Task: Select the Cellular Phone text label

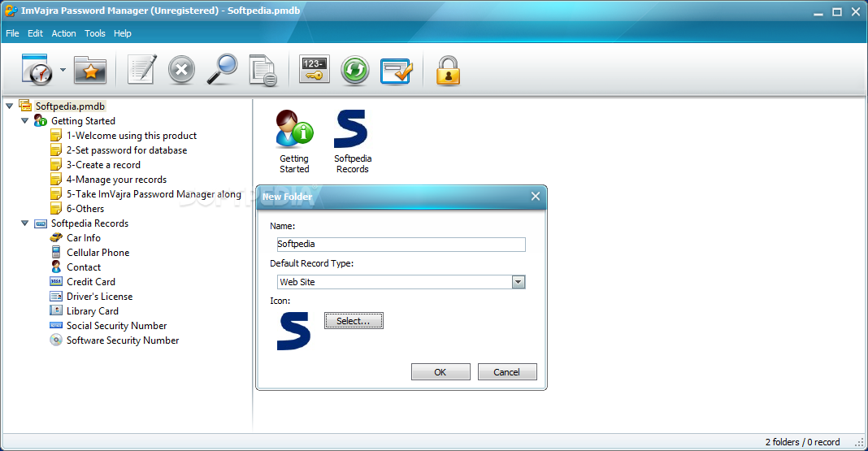Action: point(98,253)
